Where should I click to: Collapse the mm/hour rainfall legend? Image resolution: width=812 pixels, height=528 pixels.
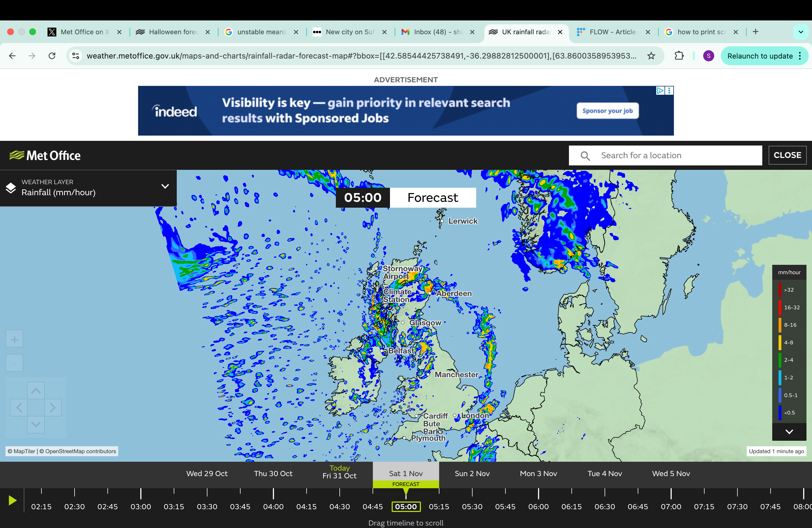pos(789,432)
